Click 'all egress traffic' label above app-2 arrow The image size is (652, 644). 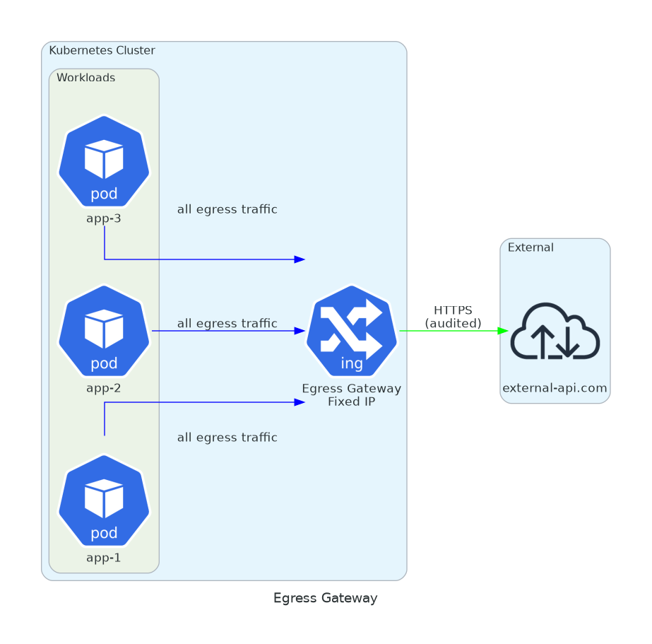click(227, 323)
